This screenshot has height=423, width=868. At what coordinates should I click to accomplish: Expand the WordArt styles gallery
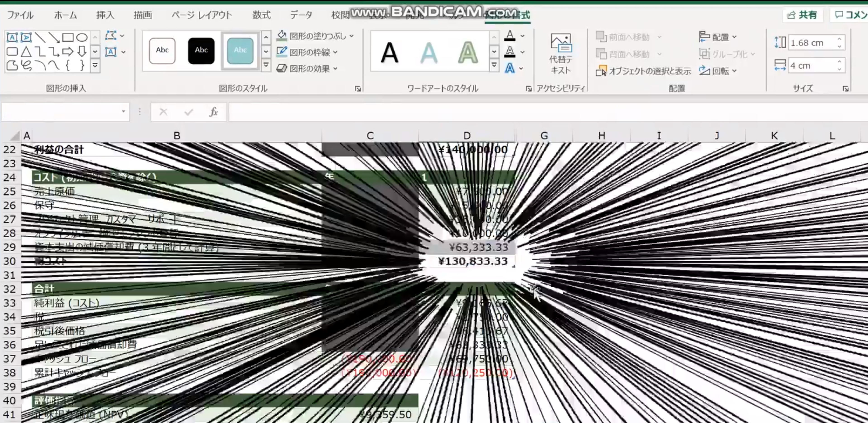pos(494,65)
